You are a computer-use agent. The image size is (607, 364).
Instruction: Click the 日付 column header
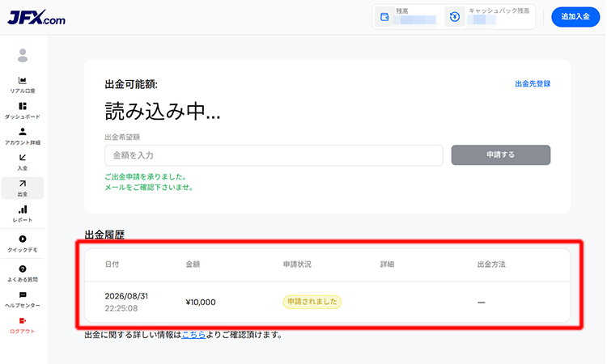point(112,265)
